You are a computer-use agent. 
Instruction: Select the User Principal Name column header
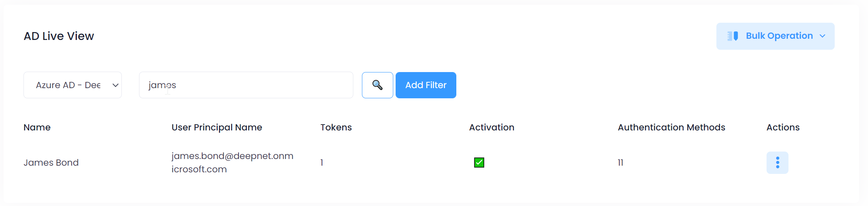[217, 127]
